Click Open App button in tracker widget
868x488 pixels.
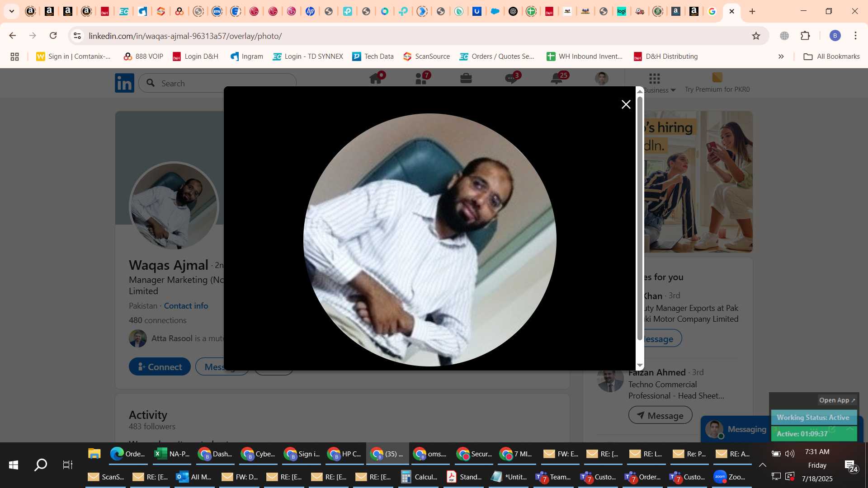tap(837, 400)
